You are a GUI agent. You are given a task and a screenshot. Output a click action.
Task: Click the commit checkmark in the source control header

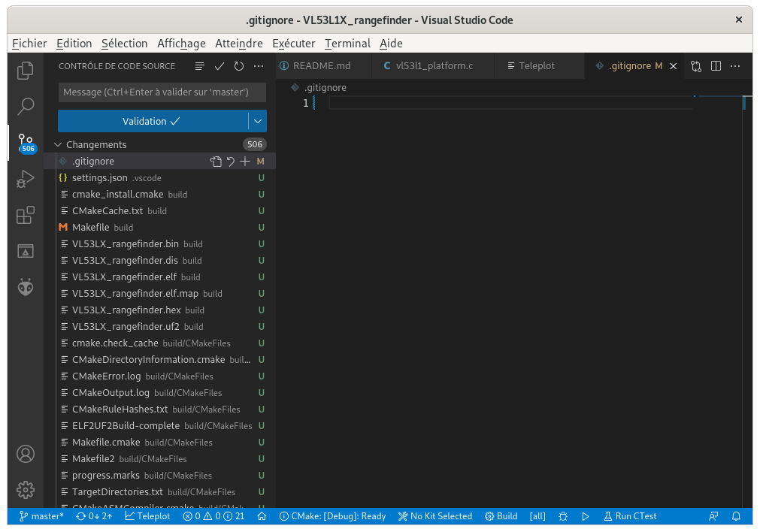click(x=220, y=66)
